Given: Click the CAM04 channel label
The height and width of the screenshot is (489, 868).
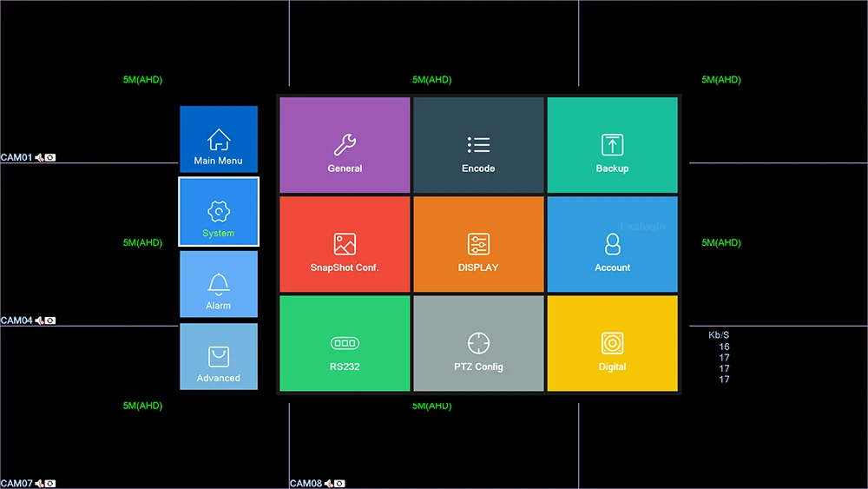Looking at the screenshot, I should [16, 320].
